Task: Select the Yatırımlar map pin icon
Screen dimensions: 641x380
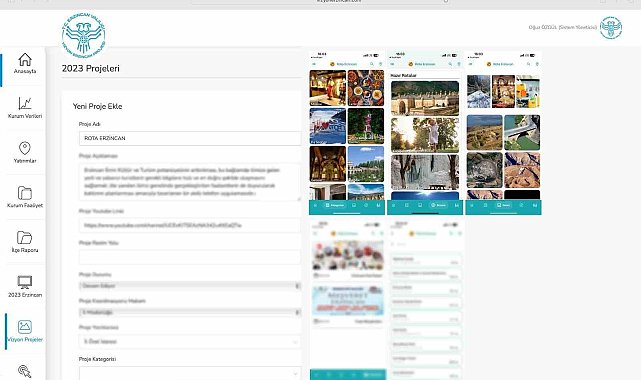Action: (x=25, y=148)
